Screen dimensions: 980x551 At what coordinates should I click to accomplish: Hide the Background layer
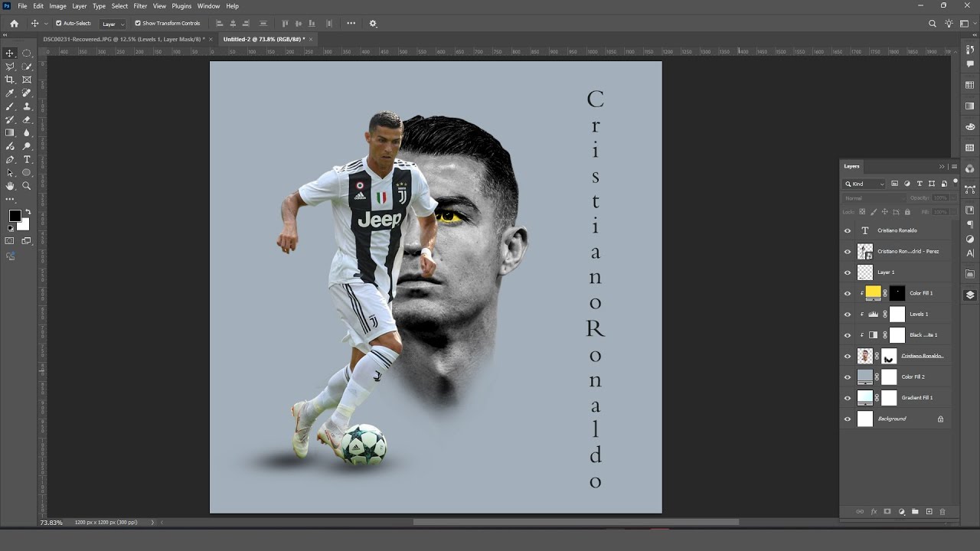click(x=848, y=419)
